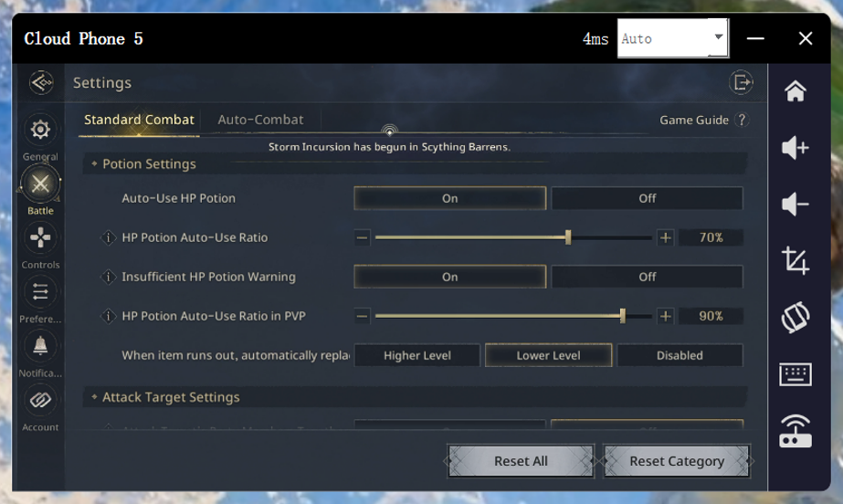843x504 pixels.
Task: Go to Cloud Phone home screen
Action: point(796,91)
